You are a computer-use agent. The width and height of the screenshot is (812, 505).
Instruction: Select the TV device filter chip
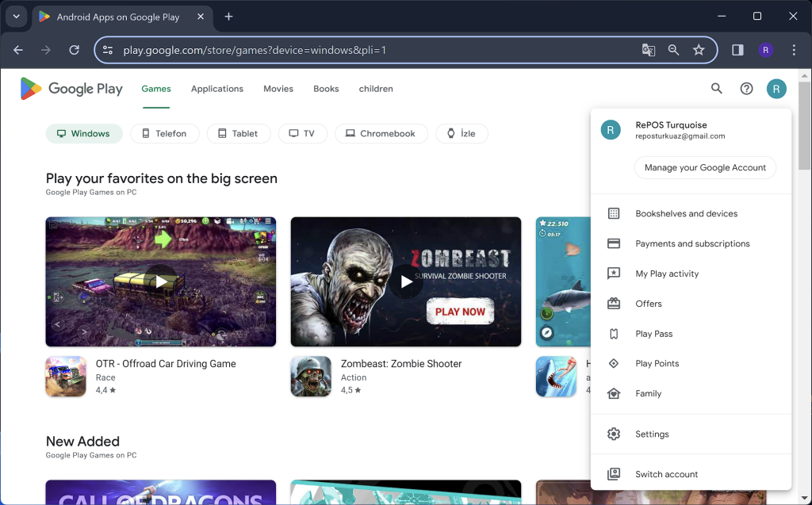(x=302, y=134)
